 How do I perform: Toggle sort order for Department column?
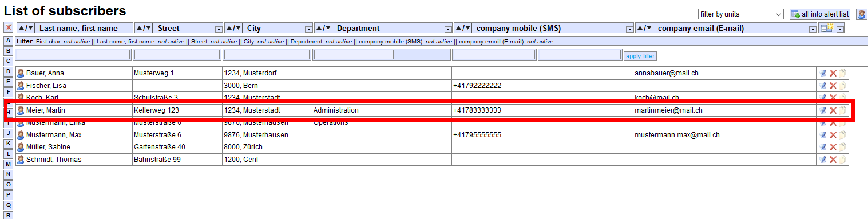pos(324,28)
